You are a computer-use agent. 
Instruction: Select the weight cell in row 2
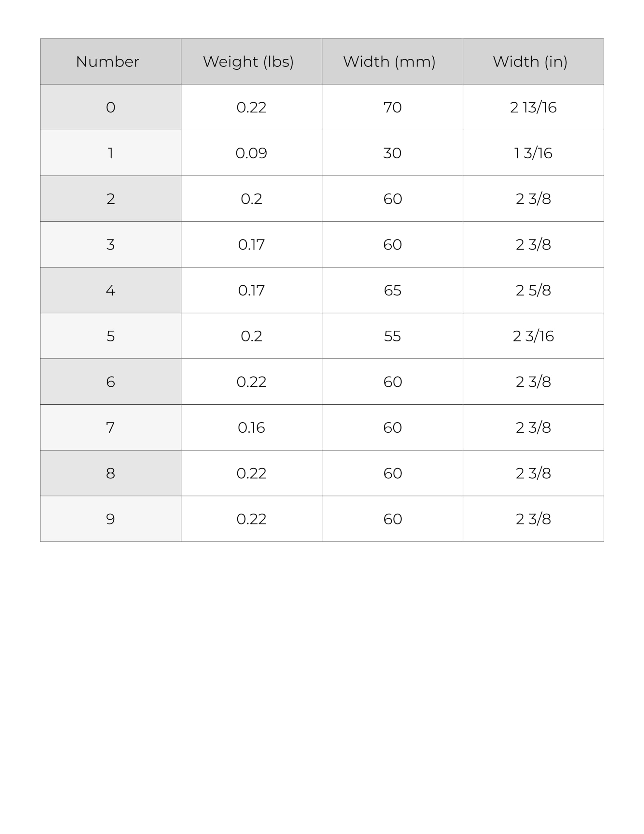pos(251,199)
